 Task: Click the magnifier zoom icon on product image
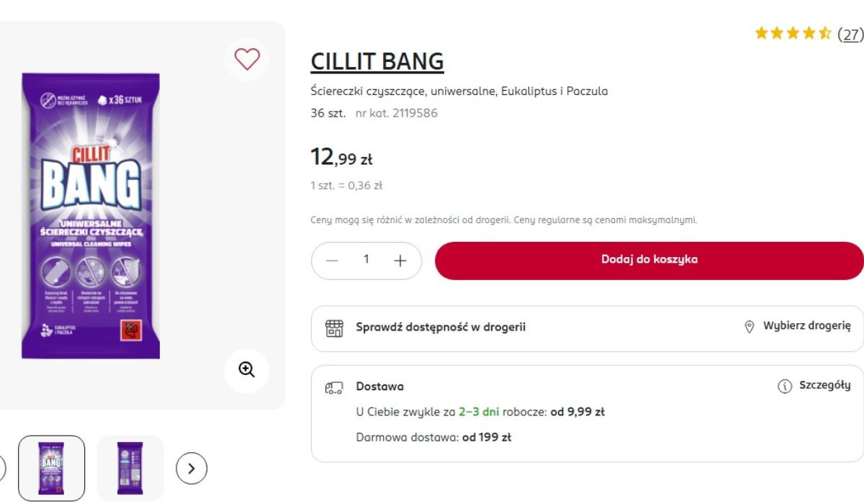(247, 370)
